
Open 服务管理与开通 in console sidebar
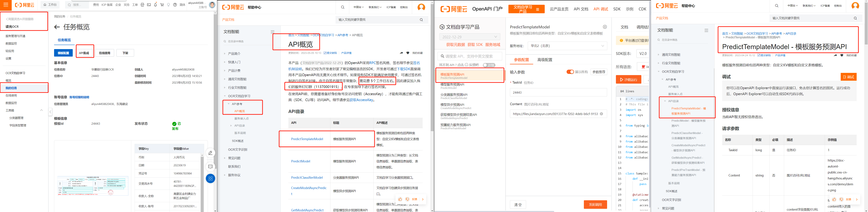pyautogui.click(x=15, y=36)
